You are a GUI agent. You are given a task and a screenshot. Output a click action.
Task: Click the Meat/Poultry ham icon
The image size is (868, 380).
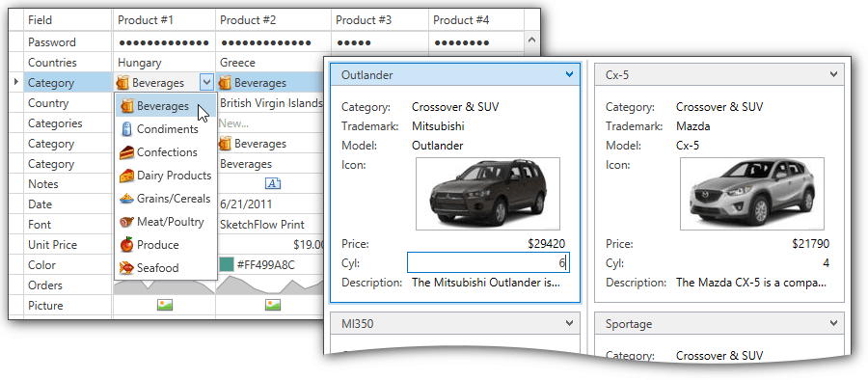point(127,222)
